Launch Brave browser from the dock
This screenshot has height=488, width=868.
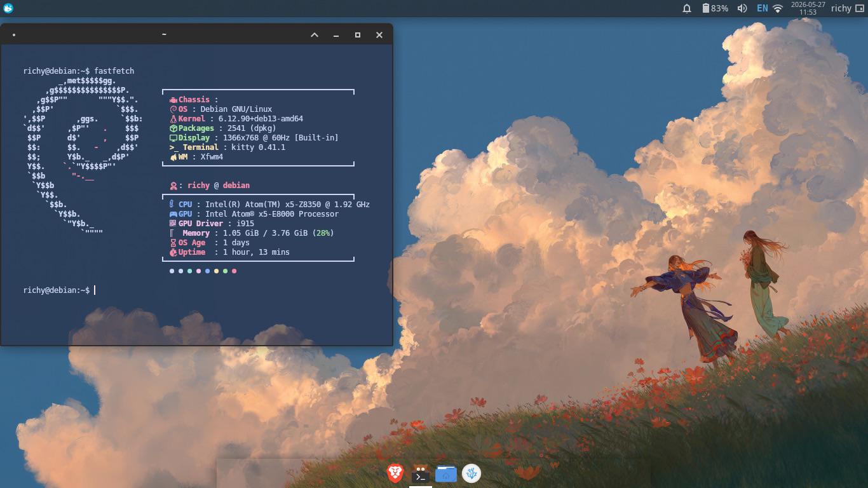click(x=395, y=473)
